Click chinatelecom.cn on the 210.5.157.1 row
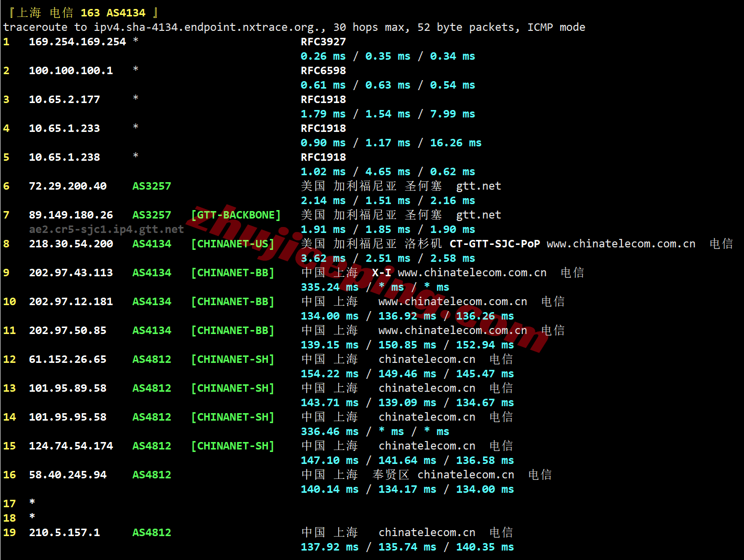744x560 pixels. click(x=427, y=533)
